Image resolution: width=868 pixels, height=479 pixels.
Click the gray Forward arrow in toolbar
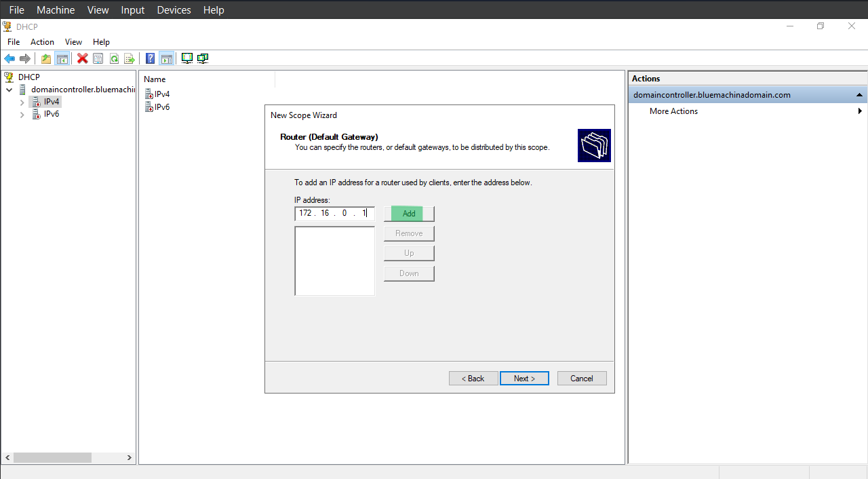[25, 58]
